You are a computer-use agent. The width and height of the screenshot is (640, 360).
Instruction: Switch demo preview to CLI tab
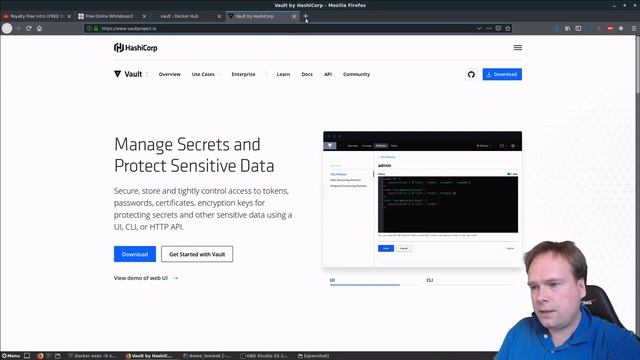(430, 280)
